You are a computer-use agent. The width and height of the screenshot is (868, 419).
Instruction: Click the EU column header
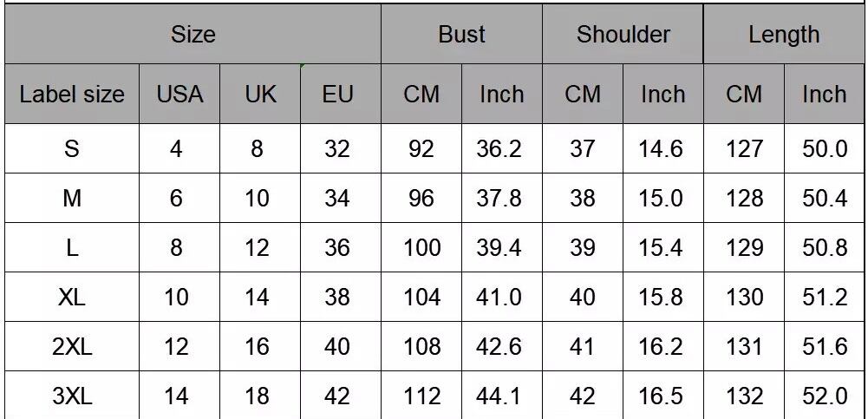[x=337, y=94]
